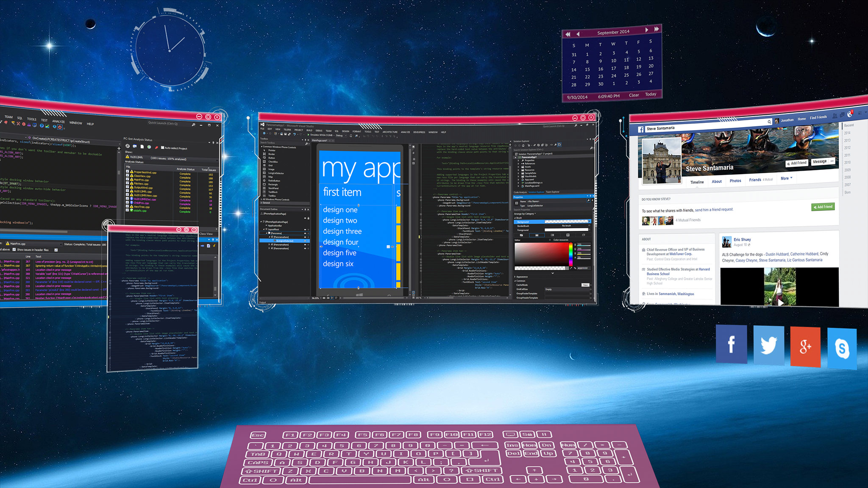Open the Google Plus shortcut tile
Image resolution: width=868 pixels, height=488 pixels.
[x=805, y=347]
